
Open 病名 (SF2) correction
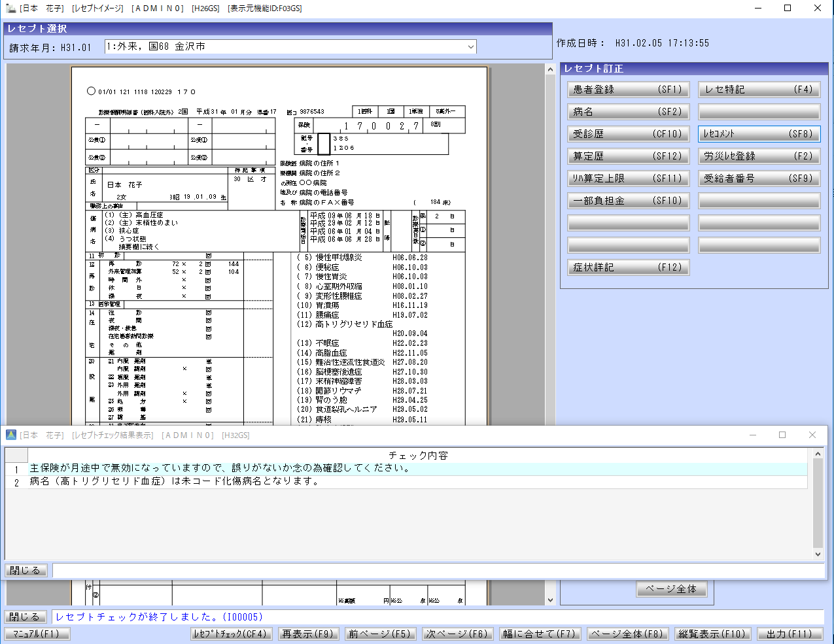pos(628,112)
